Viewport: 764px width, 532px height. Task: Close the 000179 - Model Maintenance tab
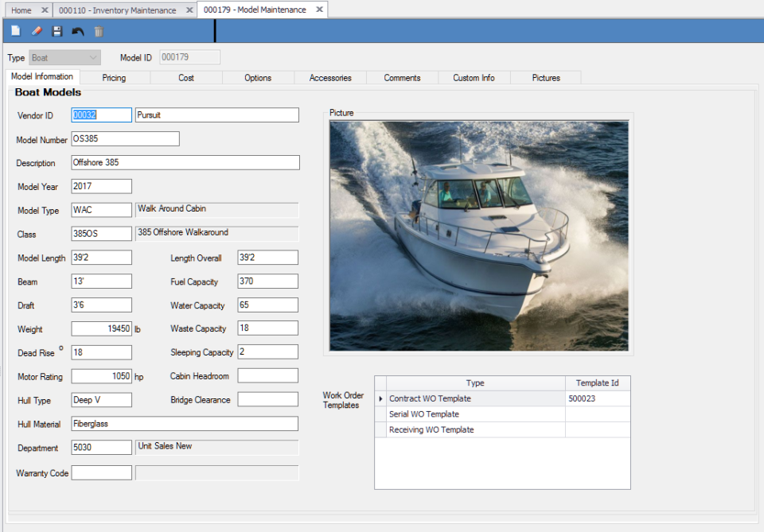click(x=318, y=10)
